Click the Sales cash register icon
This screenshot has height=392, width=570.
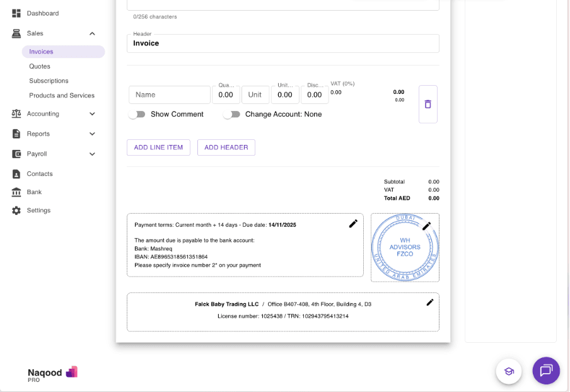coord(16,33)
